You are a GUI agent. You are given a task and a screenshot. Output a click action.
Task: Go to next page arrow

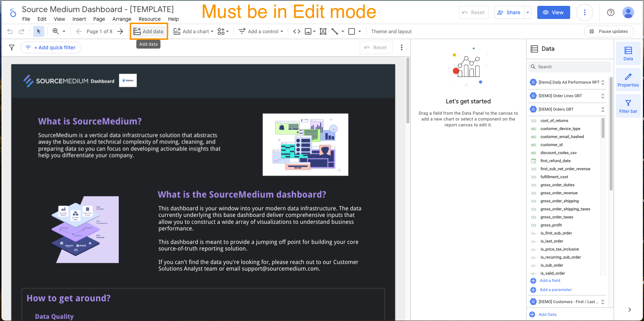pos(120,31)
